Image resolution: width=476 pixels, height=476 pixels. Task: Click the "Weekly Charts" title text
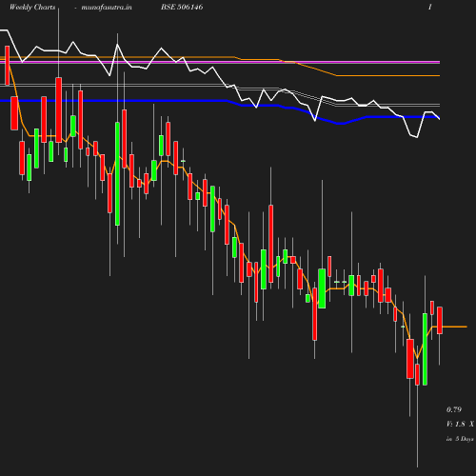pyautogui.click(x=32, y=8)
